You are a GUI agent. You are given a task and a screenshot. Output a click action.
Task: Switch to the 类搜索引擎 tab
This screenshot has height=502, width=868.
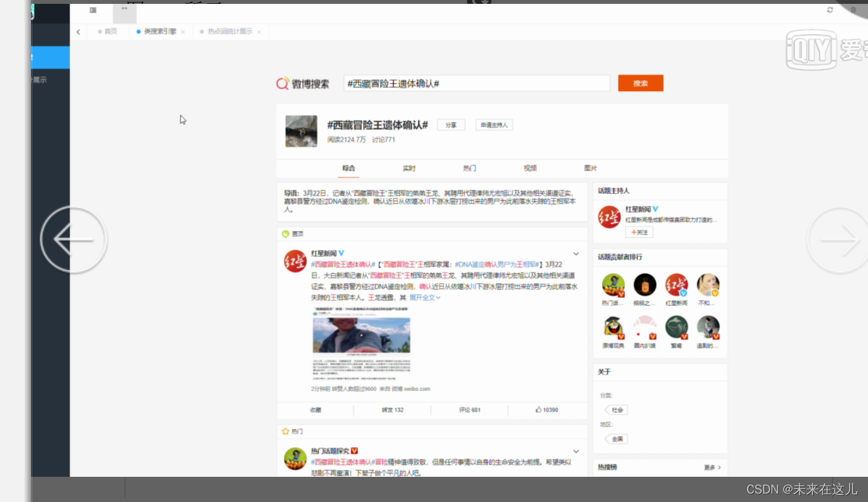(160, 32)
